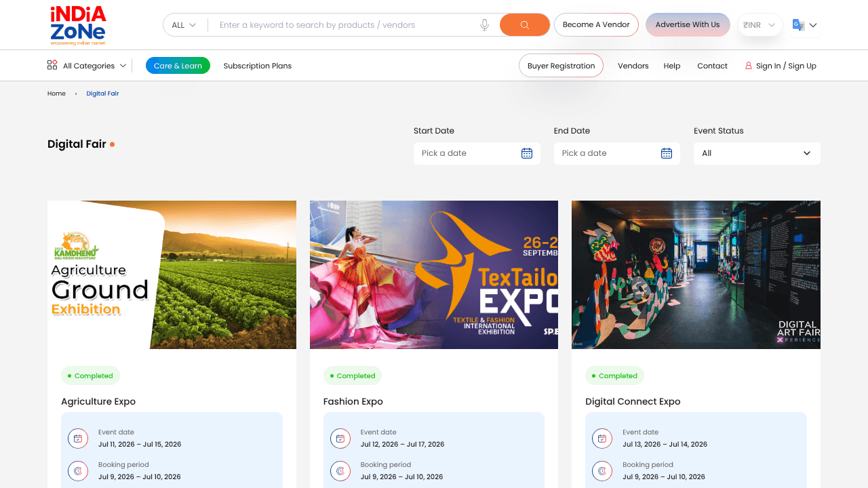Image resolution: width=868 pixels, height=488 pixels.
Task: Click the End Date pick a date field
Action: tap(617, 153)
